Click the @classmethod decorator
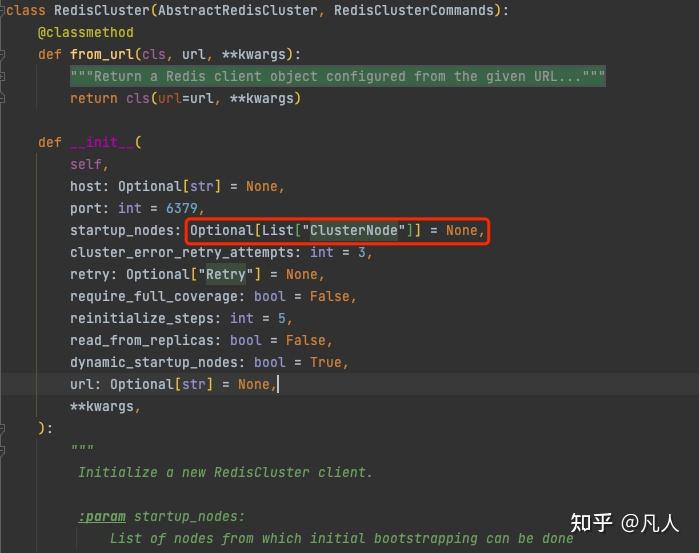Viewport: 699px width, 553px height. coord(86,33)
